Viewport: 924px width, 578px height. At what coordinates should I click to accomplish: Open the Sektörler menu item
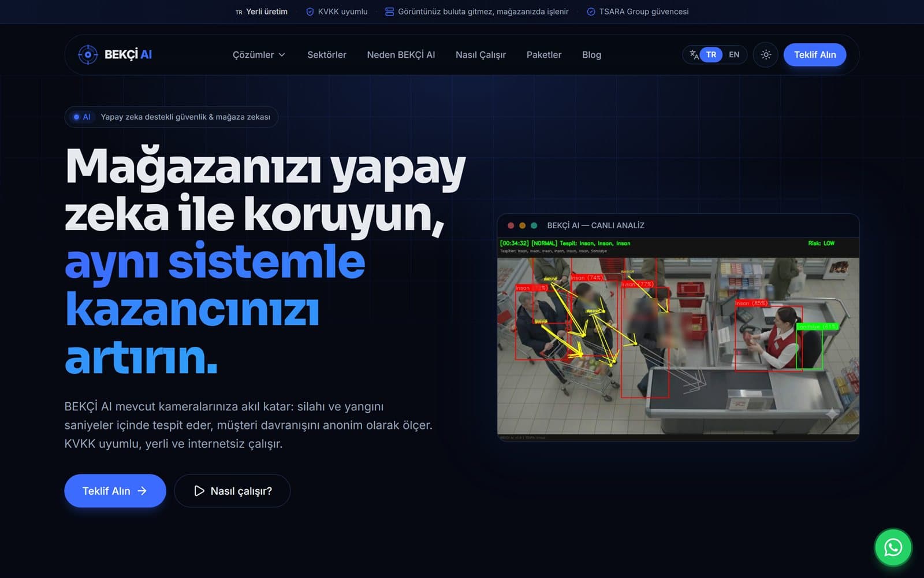point(327,54)
